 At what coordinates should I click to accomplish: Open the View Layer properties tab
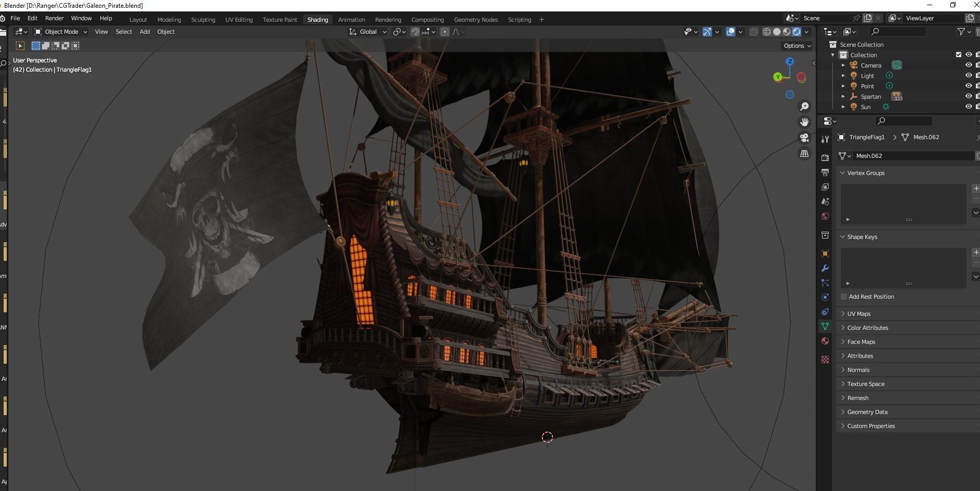click(x=825, y=187)
